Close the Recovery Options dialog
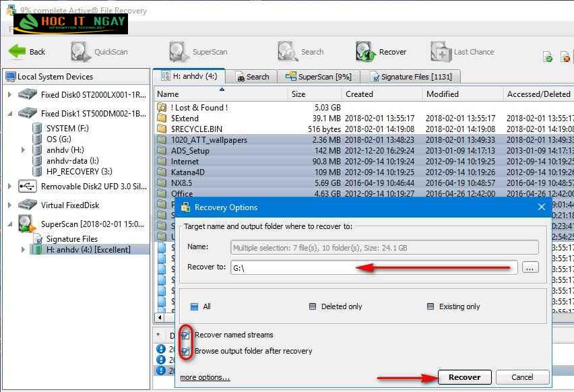Screen dimensions: 574x392 click(542, 207)
